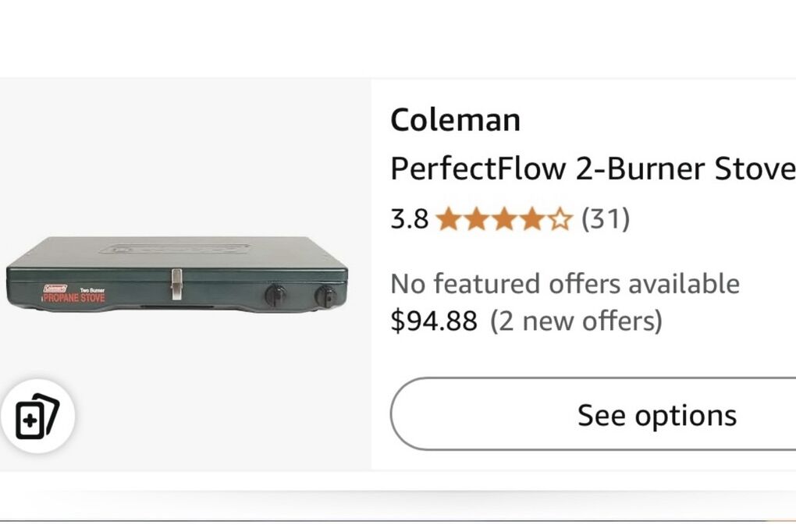Open the Coleman stove product image
This screenshot has width=796, height=532.
(x=177, y=275)
